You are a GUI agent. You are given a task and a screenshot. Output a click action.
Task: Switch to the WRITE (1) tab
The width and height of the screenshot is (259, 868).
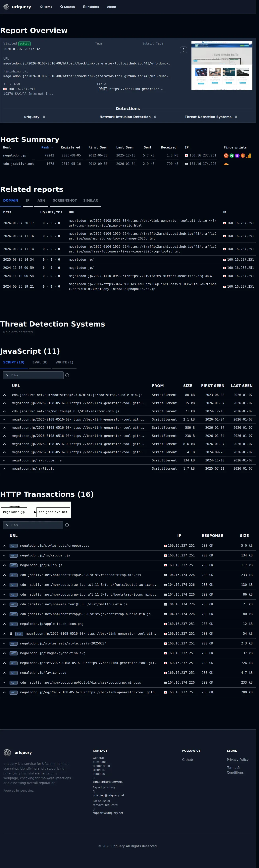coord(64,363)
